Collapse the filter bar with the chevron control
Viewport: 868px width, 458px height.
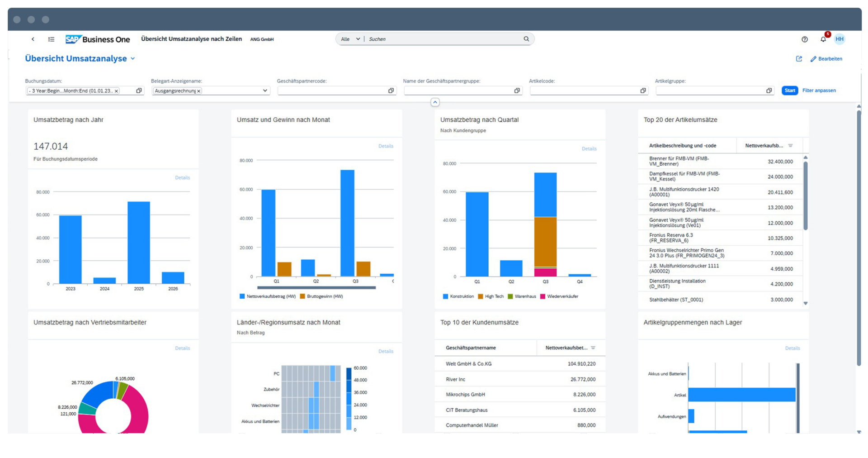(x=435, y=102)
